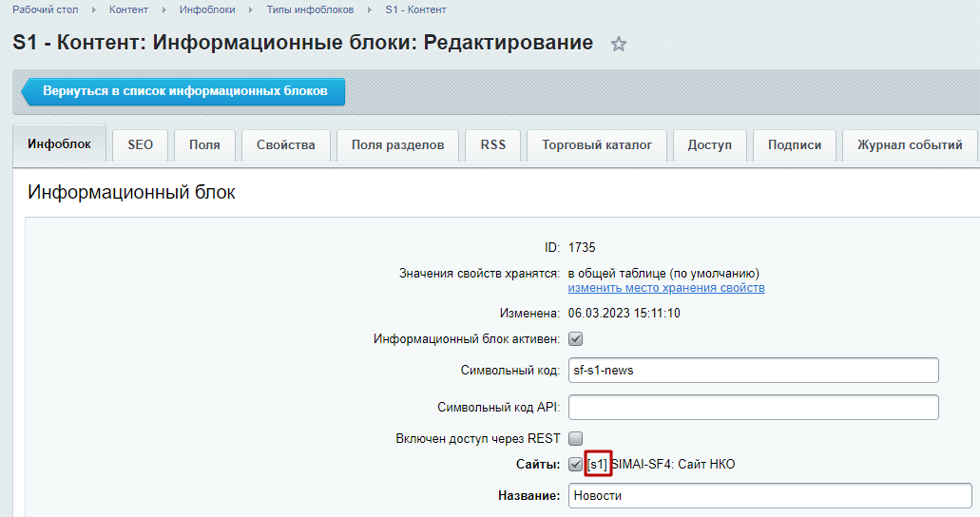Open the RSS tab
This screenshot has height=517, width=980.
[493, 144]
